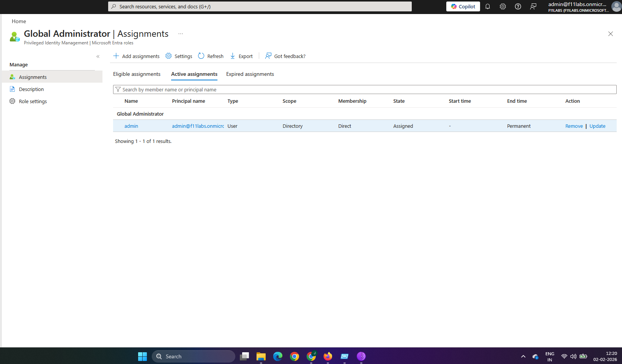Viewport: 622px width, 364px height.
Task: Open Role settings in sidebar
Action: (33, 101)
